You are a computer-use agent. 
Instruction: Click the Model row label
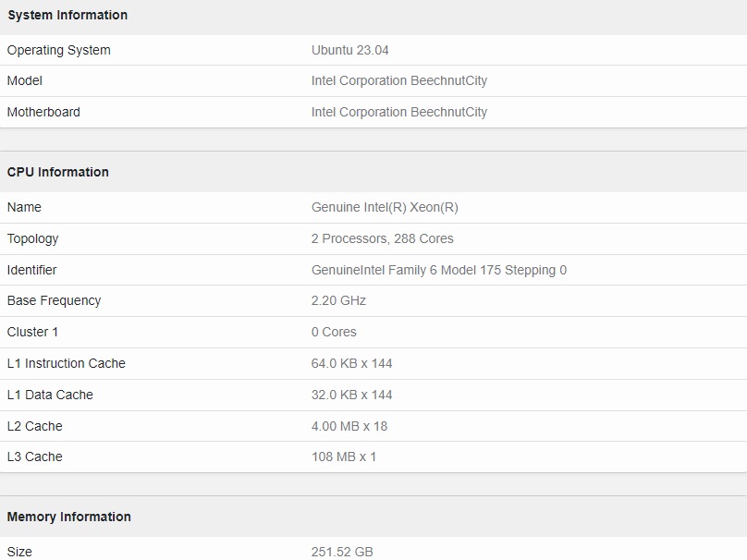24,80
